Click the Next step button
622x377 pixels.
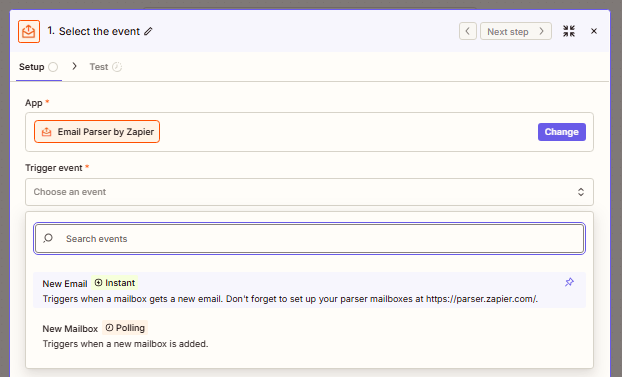(515, 31)
